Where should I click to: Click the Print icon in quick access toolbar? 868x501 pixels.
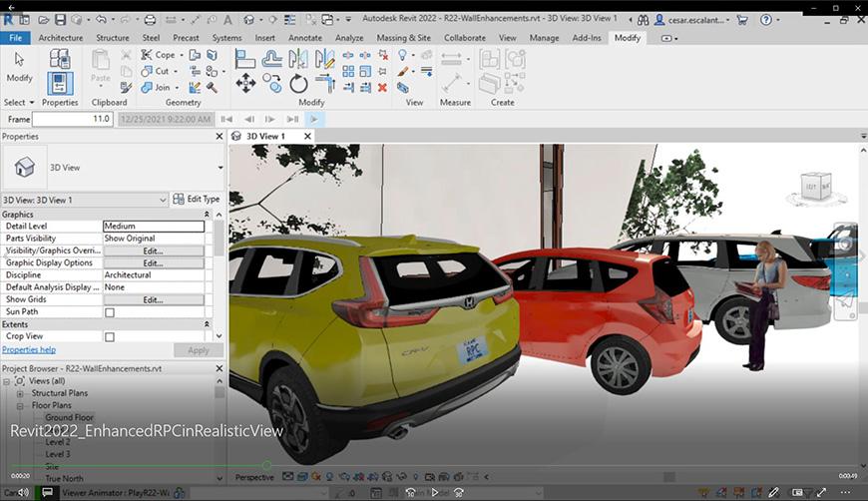click(150, 20)
